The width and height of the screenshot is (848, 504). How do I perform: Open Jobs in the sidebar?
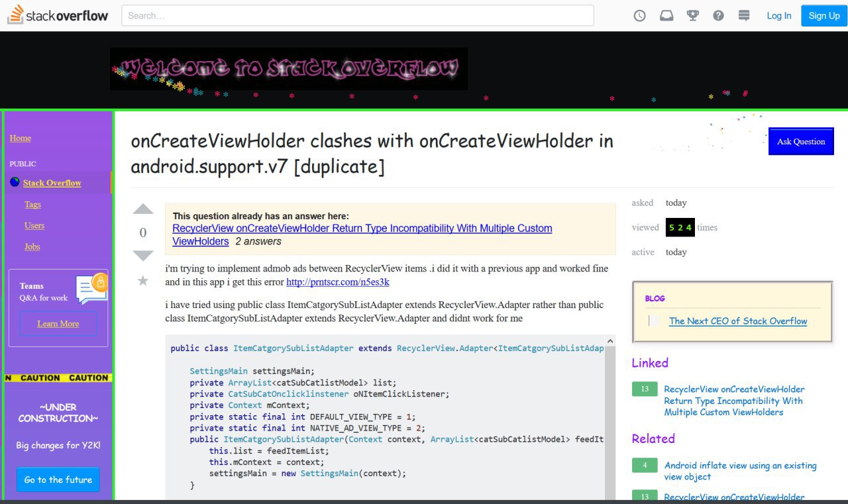coord(32,246)
